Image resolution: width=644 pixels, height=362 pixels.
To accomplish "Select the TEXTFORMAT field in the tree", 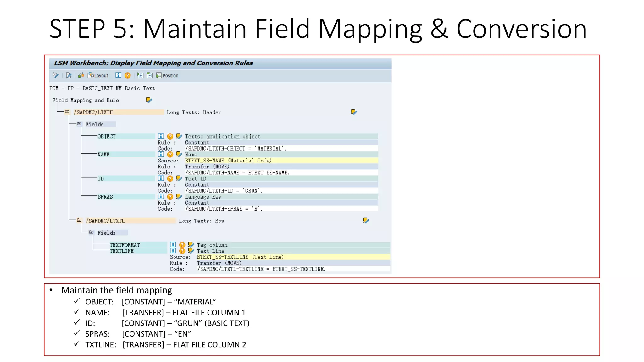I will [x=125, y=245].
